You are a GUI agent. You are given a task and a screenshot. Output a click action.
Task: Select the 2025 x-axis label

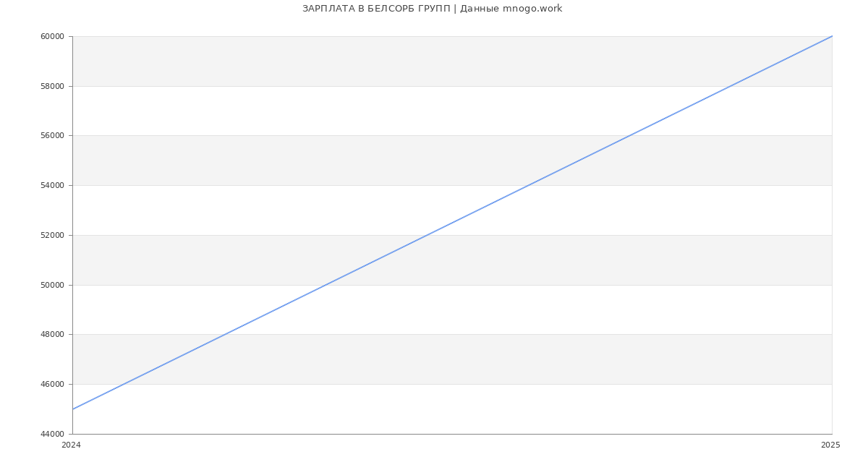(830, 445)
